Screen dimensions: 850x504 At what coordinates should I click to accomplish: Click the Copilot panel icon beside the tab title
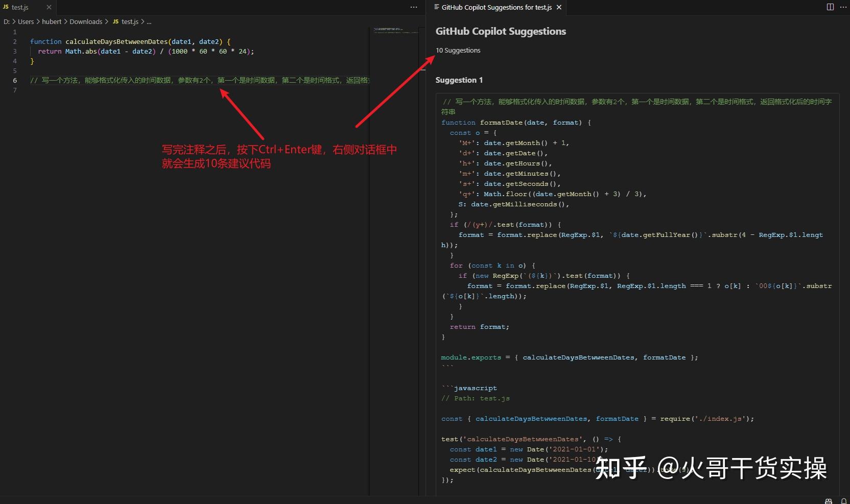437,7
